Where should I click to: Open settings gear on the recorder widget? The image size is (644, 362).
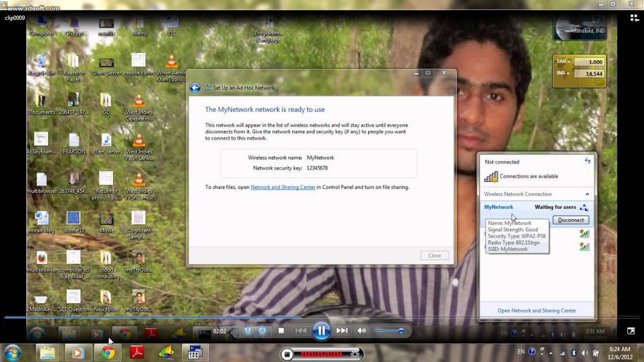tap(356, 354)
